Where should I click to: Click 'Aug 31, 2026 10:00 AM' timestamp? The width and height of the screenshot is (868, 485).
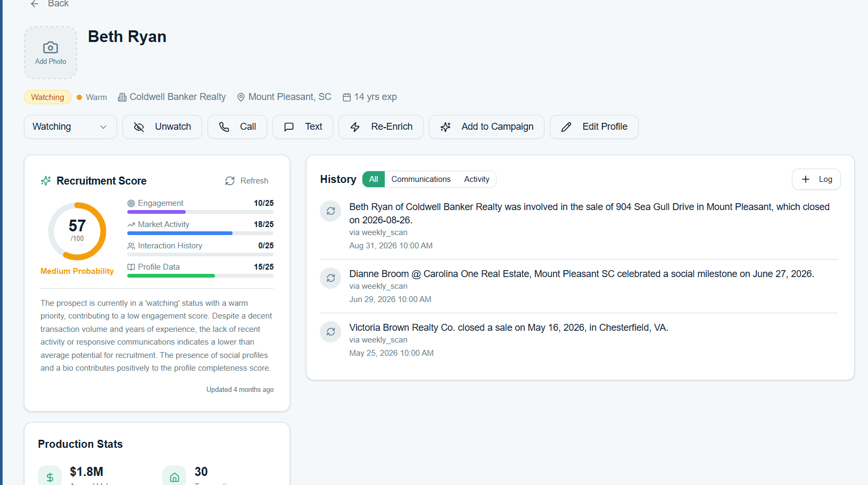coord(391,246)
